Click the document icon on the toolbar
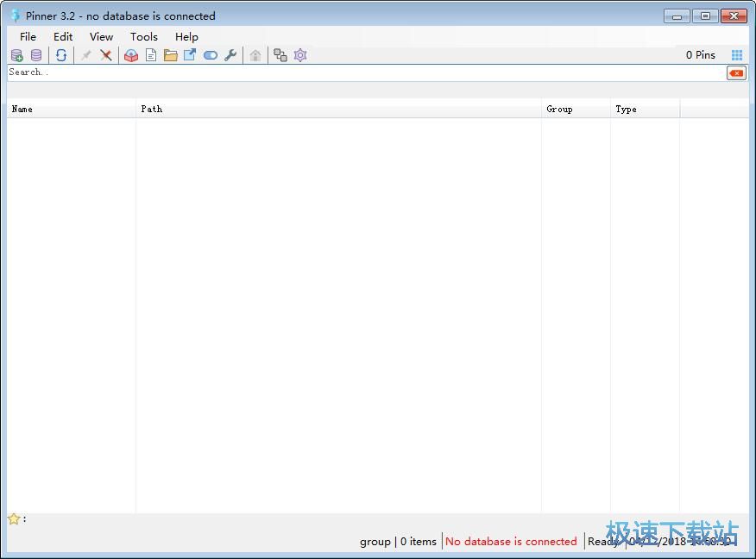 pyautogui.click(x=151, y=54)
